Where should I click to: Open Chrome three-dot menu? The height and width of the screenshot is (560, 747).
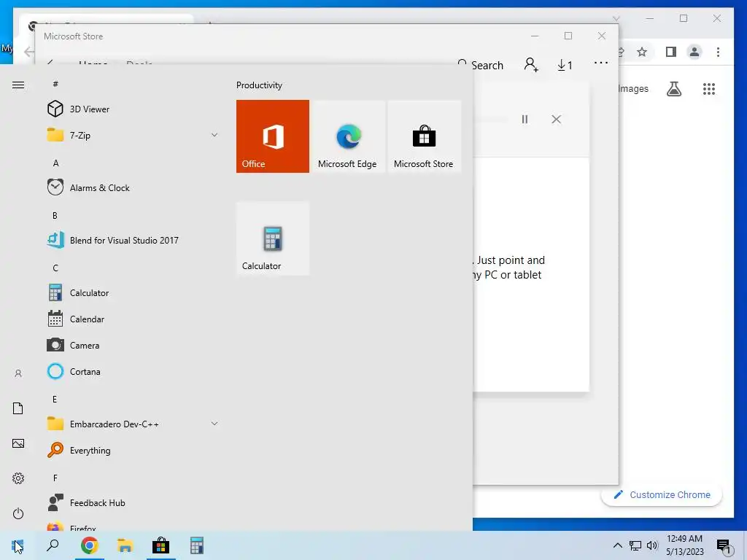tap(718, 52)
